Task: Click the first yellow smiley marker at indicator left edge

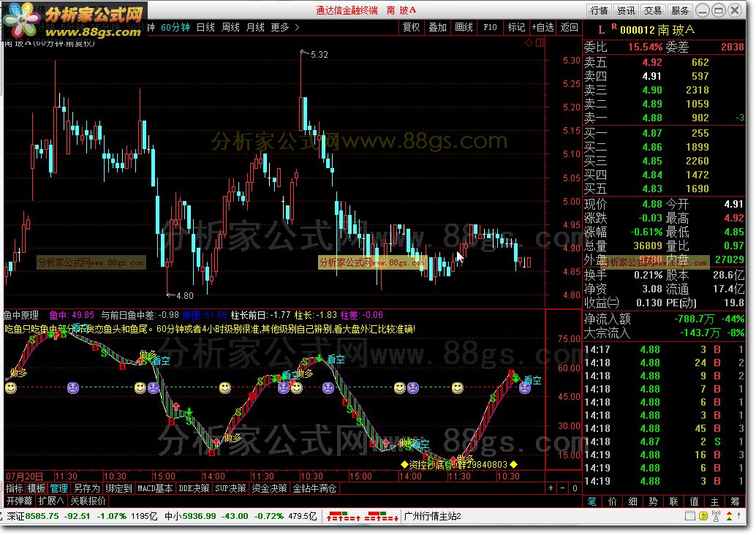Action: click(x=11, y=387)
